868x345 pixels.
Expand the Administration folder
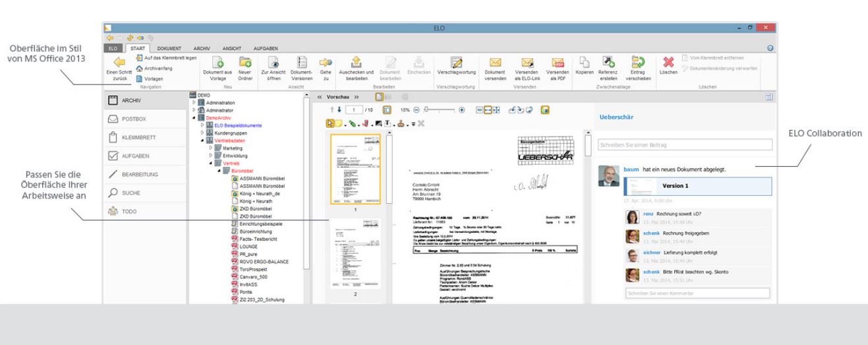194,103
